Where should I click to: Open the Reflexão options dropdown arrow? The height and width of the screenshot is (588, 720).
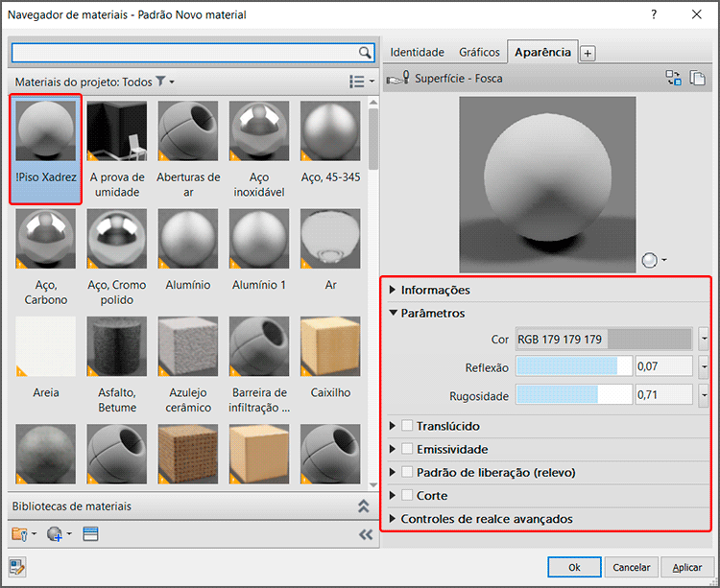(704, 367)
